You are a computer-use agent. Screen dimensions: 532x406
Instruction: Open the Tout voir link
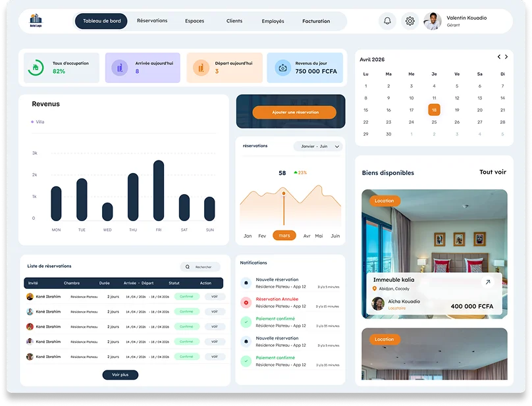(492, 172)
